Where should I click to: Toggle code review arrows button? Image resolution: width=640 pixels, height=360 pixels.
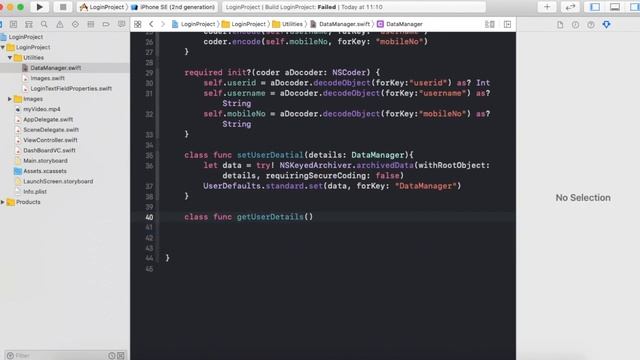(x=570, y=7)
